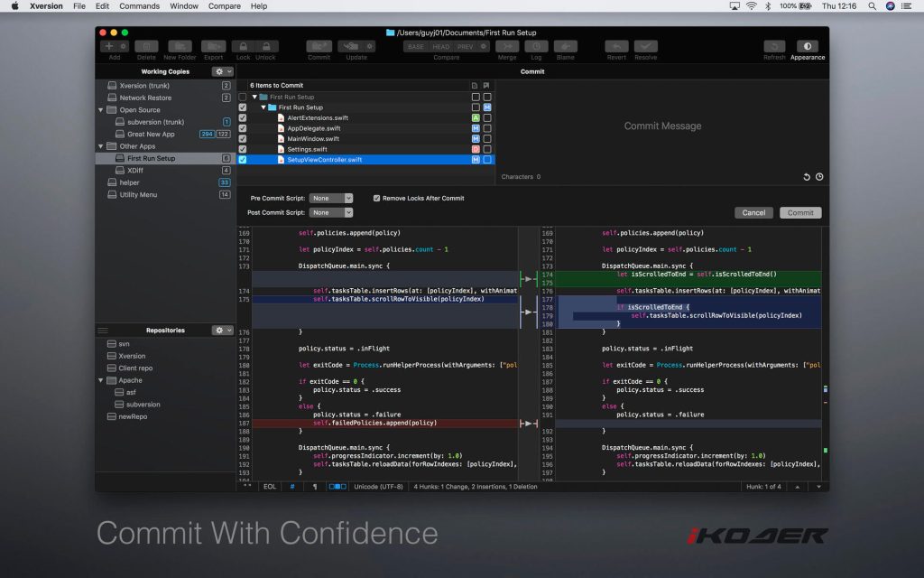This screenshot has height=578, width=924.
Task: Uncheck the AlertExtensions.swift commit checkbox
Action: 242,117
